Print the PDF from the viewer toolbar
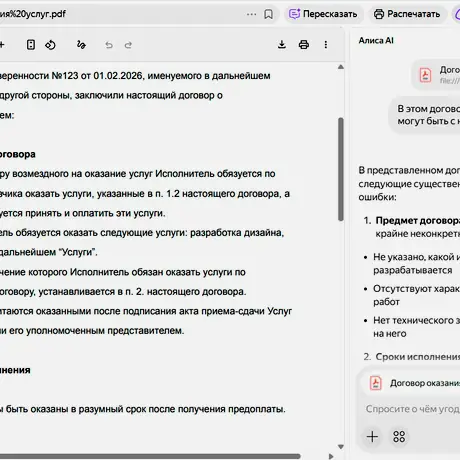 (x=304, y=45)
